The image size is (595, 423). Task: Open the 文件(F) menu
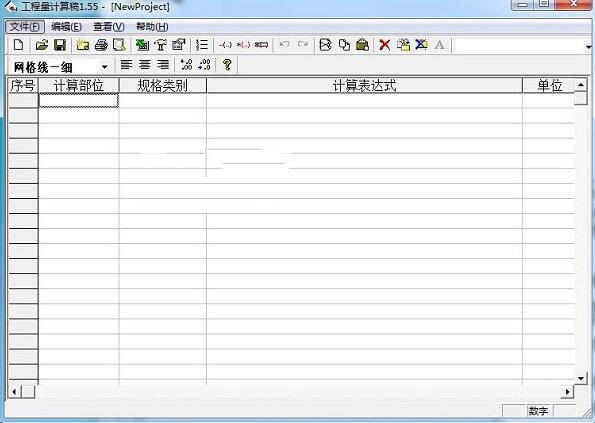(25, 27)
